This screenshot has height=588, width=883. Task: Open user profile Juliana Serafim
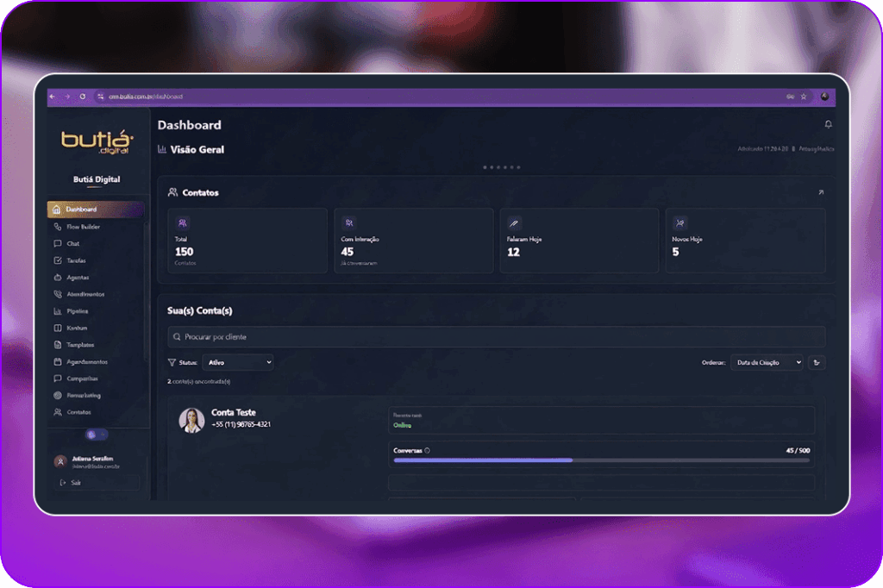coord(93,461)
